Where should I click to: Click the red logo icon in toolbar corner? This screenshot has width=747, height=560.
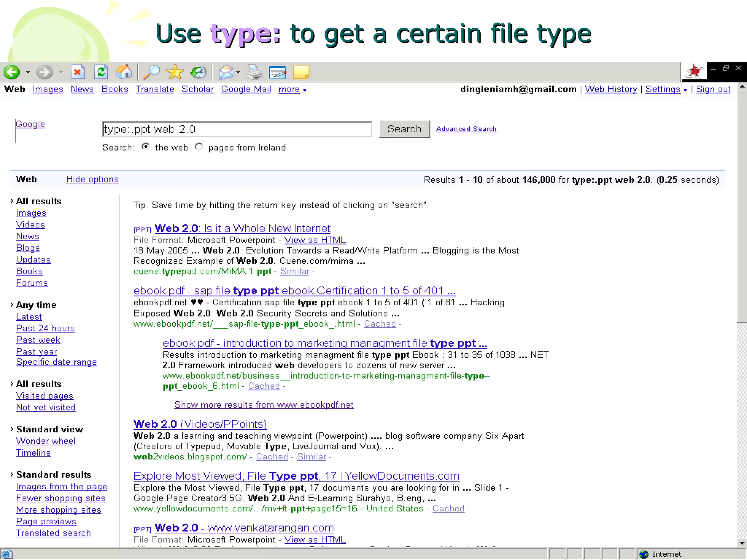pos(694,71)
